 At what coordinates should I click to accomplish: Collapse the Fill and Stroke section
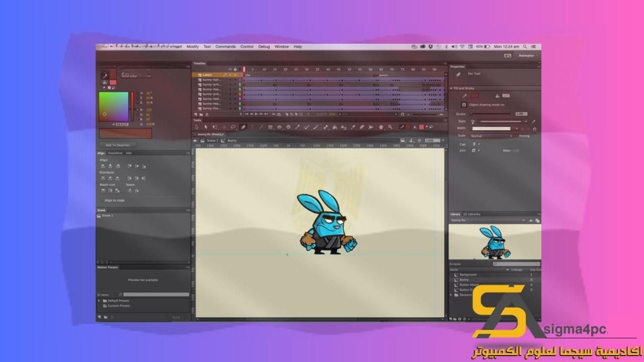pos(451,88)
